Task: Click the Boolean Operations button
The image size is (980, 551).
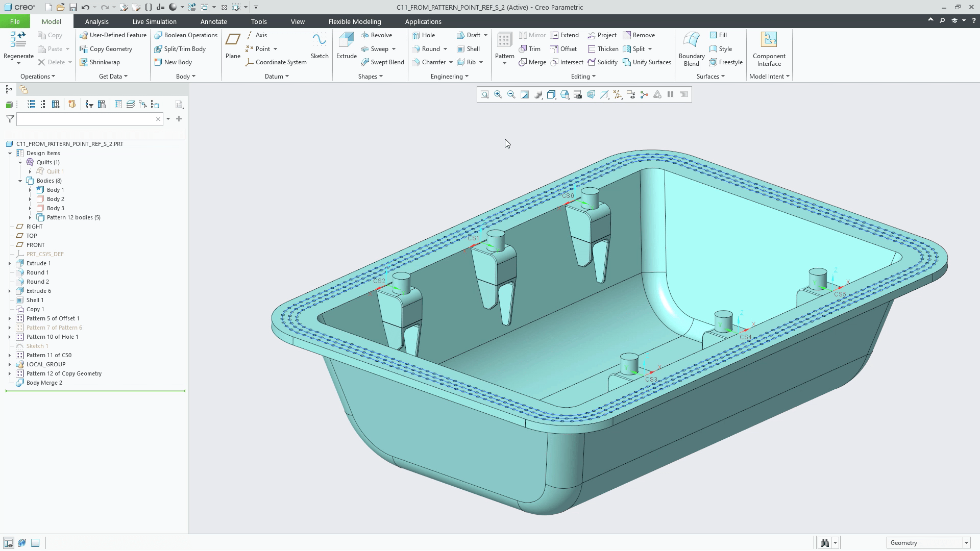Action: coord(186,35)
